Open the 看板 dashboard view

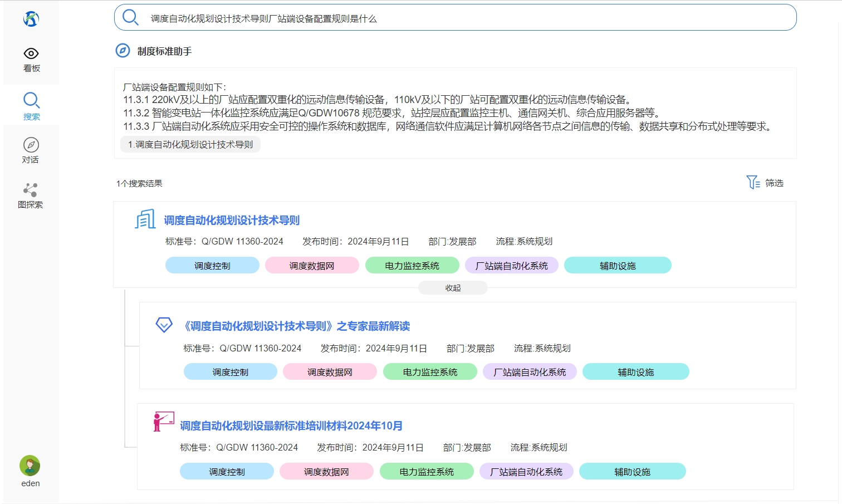(x=31, y=60)
